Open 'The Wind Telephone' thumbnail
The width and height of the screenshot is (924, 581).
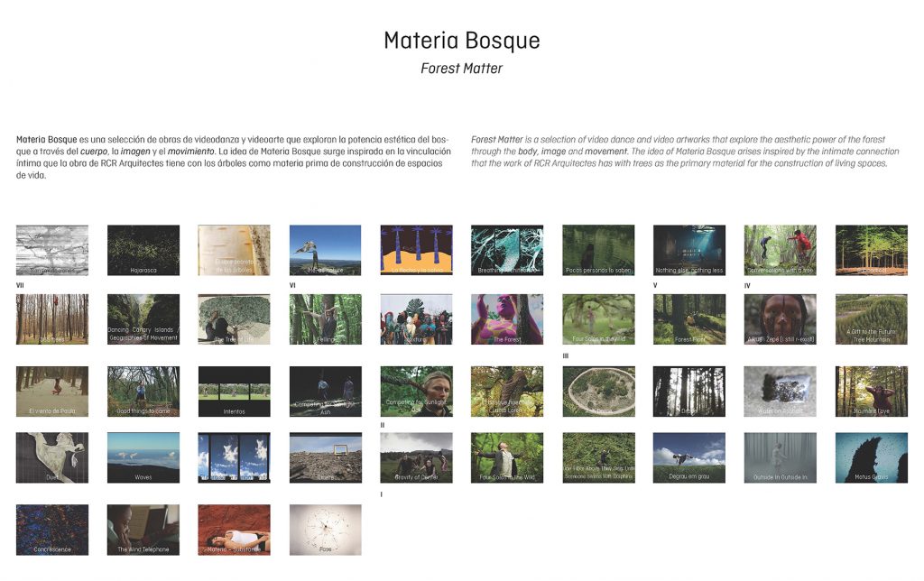(143, 530)
